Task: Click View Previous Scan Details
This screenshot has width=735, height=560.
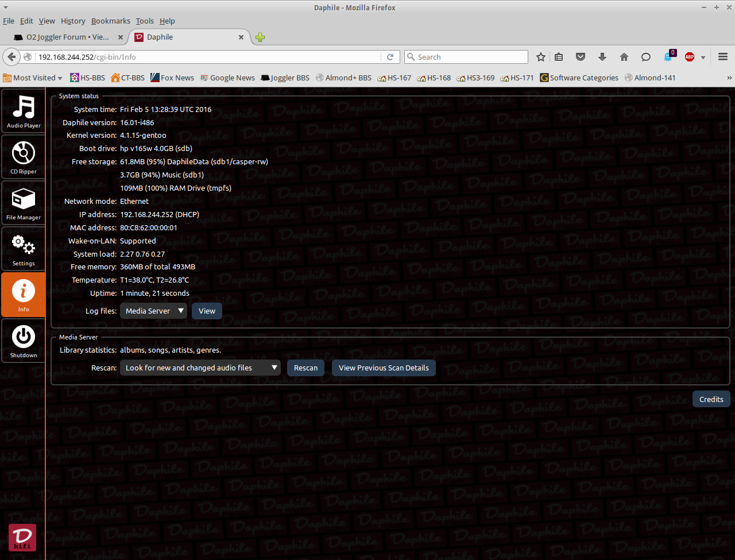Action: point(384,368)
